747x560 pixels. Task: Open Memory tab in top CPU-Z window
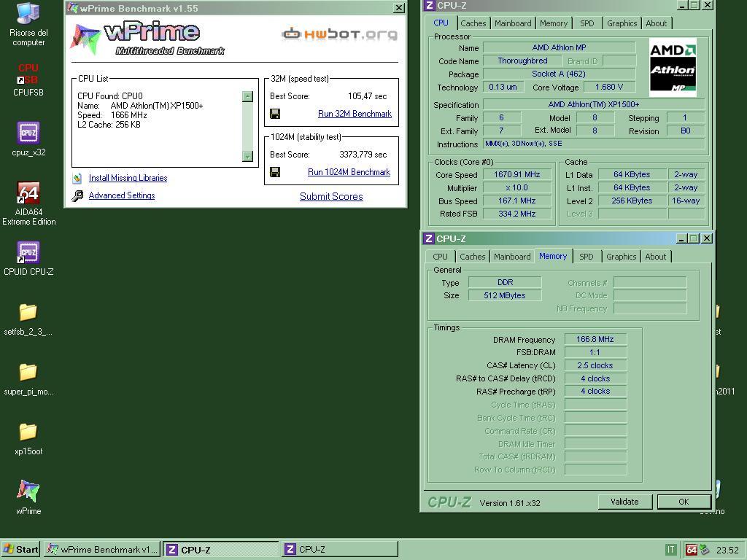coord(554,23)
